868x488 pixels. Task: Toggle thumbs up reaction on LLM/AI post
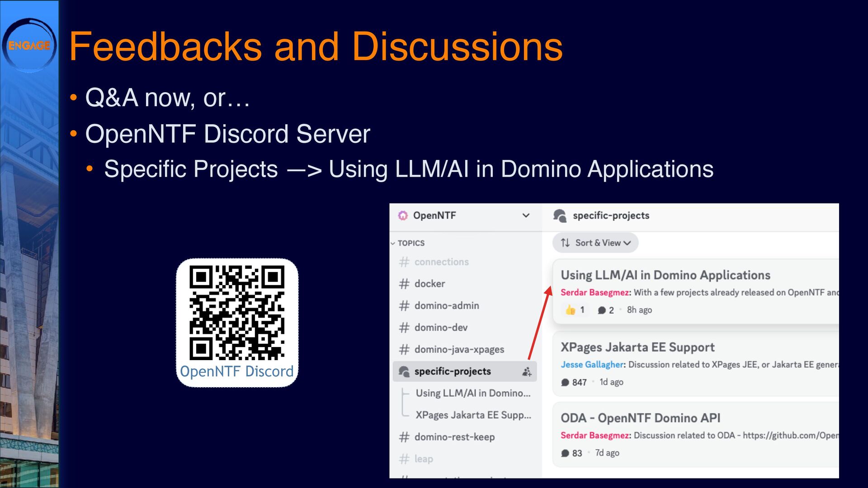point(575,310)
